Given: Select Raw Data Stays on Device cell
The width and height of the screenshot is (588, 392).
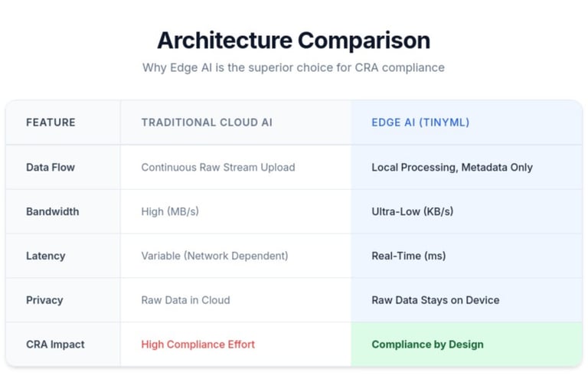Looking at the screenshot, I should [435, 300].
